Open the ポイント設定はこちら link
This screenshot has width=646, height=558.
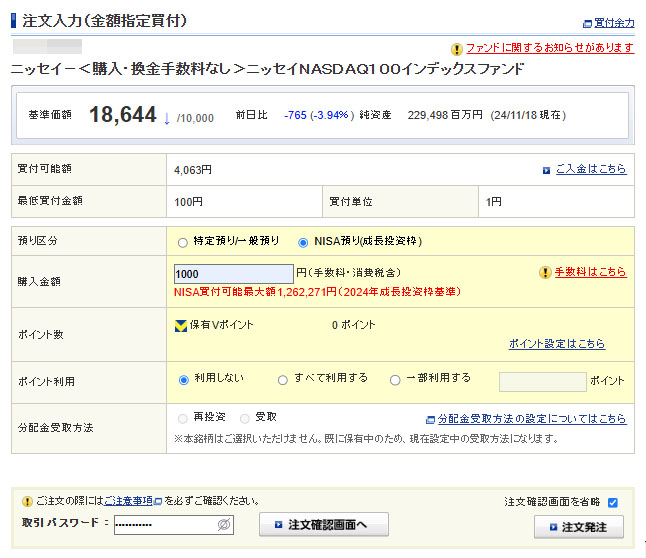[x=556, y=344]
